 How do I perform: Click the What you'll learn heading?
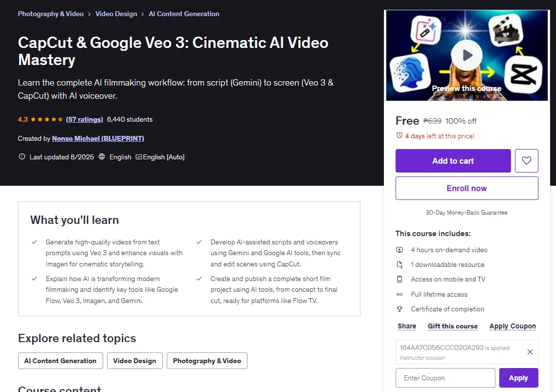tap(74, 220)
